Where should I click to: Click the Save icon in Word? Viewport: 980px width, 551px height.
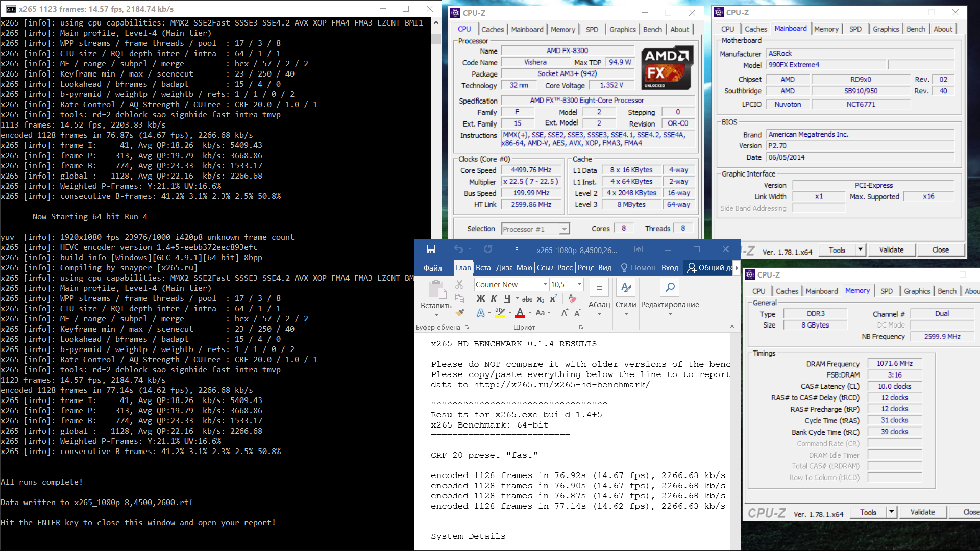pyautogui.click(x=431, y=249)
